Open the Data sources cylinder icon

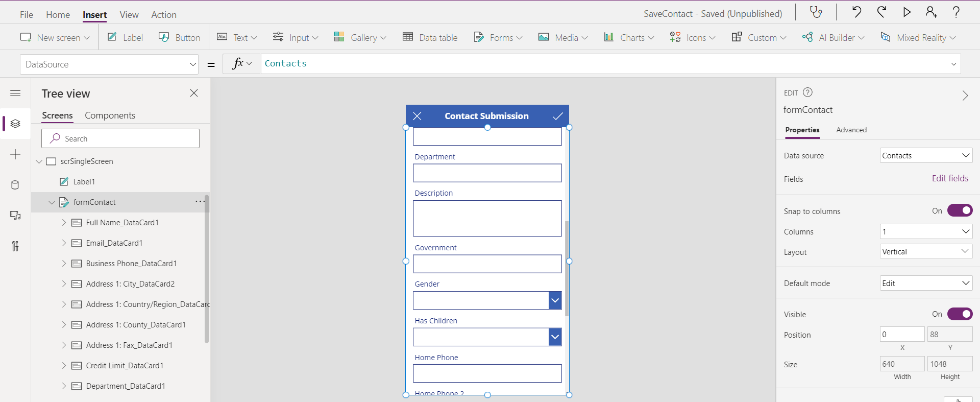(x=15, y=185)
